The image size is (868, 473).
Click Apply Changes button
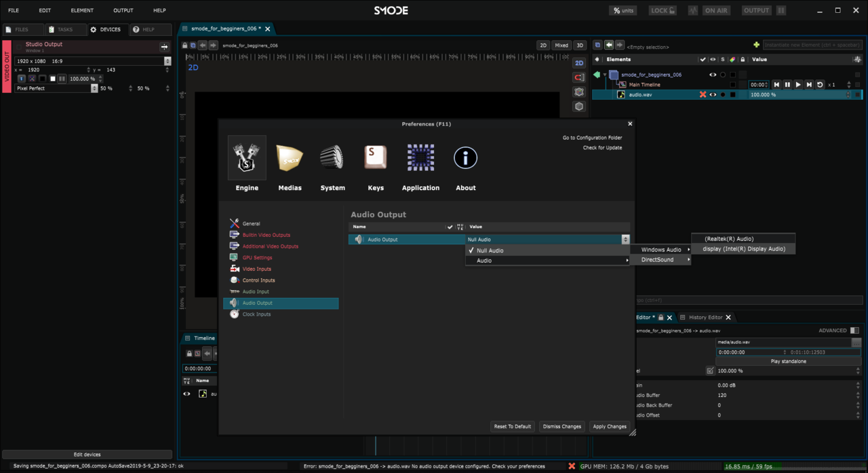point(610,426)
